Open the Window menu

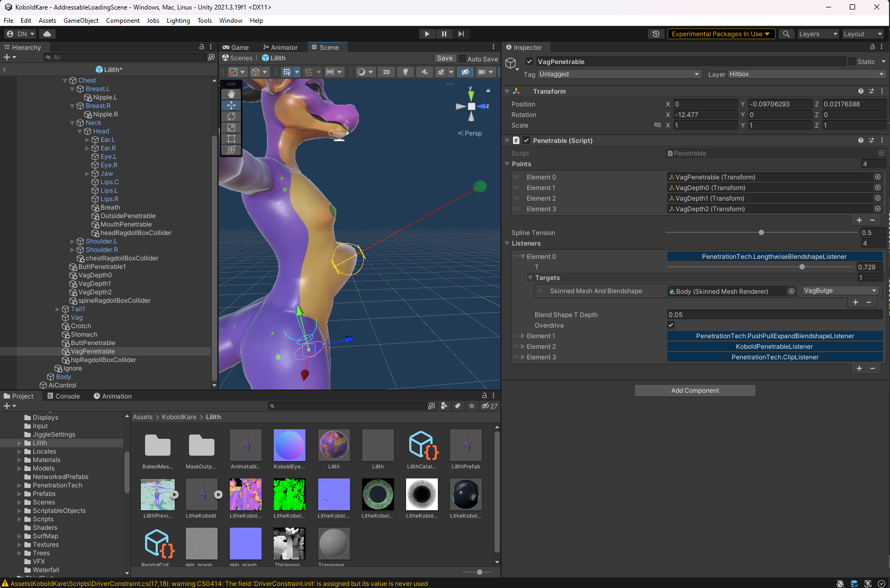coord(231,21)
